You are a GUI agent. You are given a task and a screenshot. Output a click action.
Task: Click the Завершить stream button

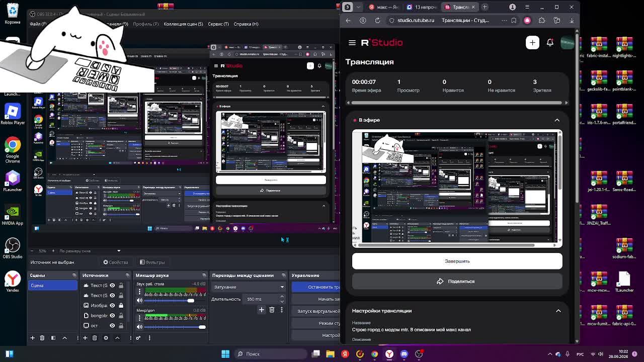tap(457, 261)
